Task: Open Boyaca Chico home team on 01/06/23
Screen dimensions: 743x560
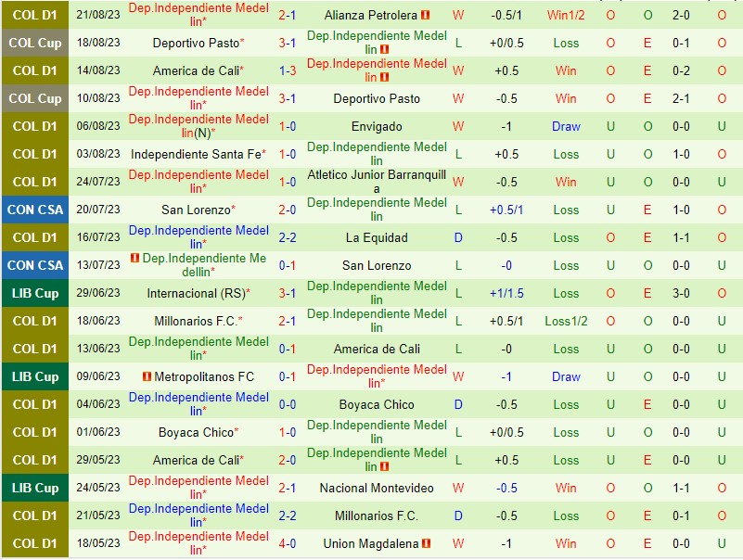Action: (x=196, y=433)
